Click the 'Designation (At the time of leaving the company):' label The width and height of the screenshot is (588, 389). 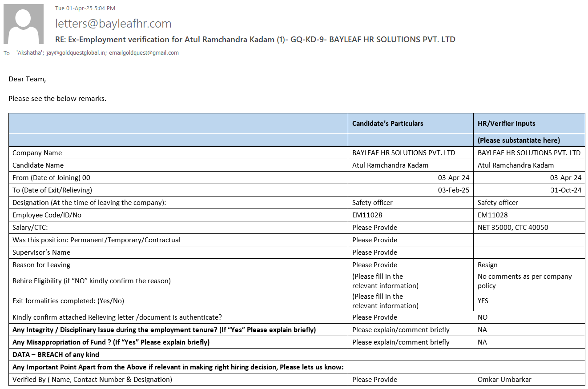(x=89, y=203)
